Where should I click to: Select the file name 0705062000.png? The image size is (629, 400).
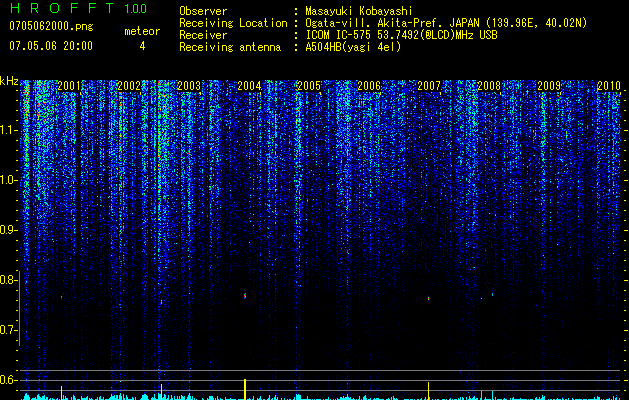coord(51,27)
